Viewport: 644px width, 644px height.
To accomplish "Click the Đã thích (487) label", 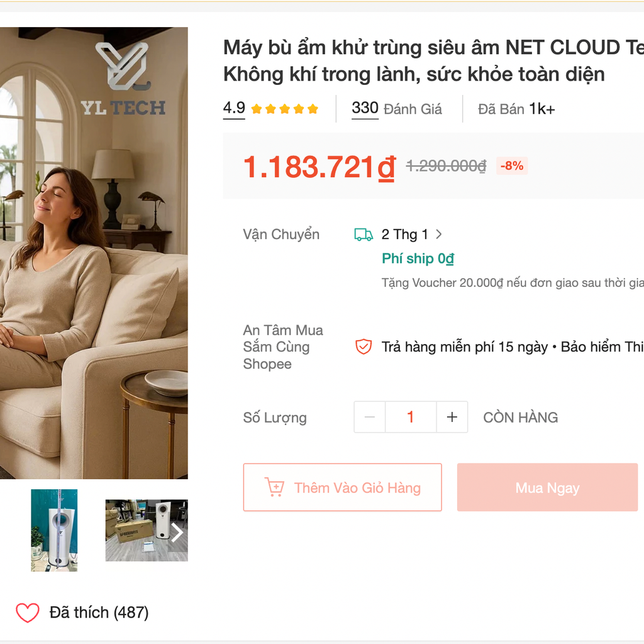I will tap(99, 613).
